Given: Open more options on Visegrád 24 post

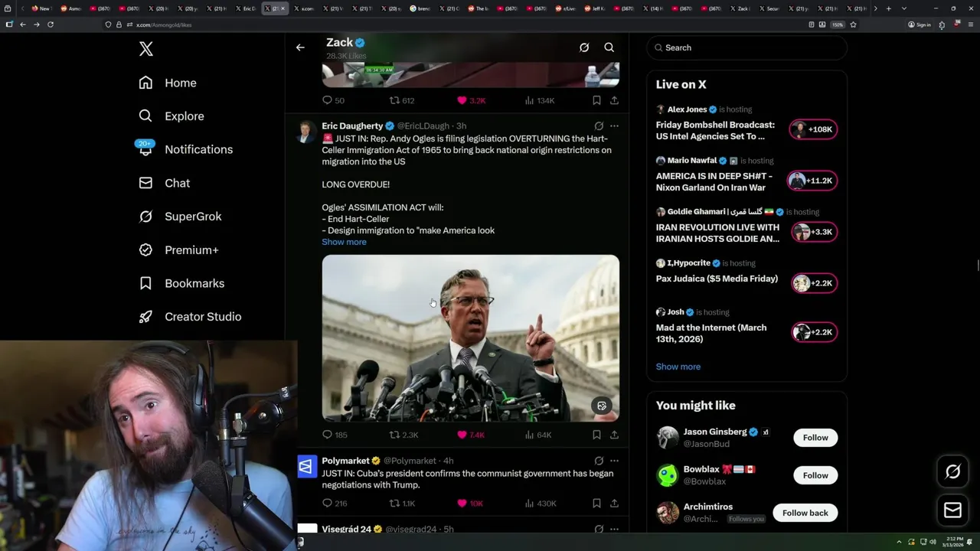Looking at the screenshot, I should [x=614, y=529].
